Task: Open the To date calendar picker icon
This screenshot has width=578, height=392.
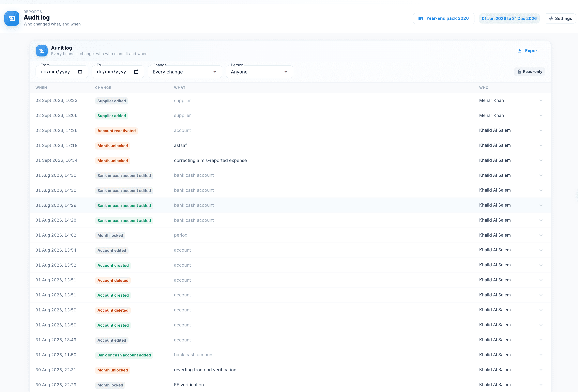Action: coord(136,72)
